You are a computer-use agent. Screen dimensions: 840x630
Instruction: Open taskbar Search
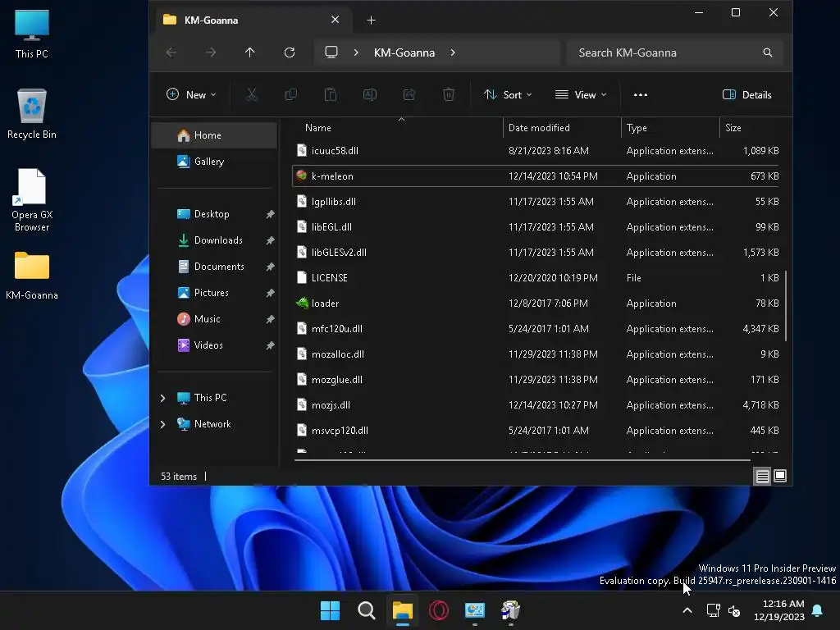[x=367, y=610]
